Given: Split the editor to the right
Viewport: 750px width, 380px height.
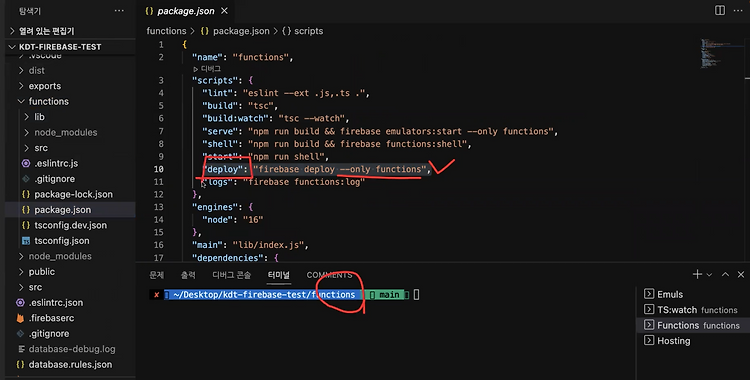Looking at the screenshot, I should (x=720, y=11).
